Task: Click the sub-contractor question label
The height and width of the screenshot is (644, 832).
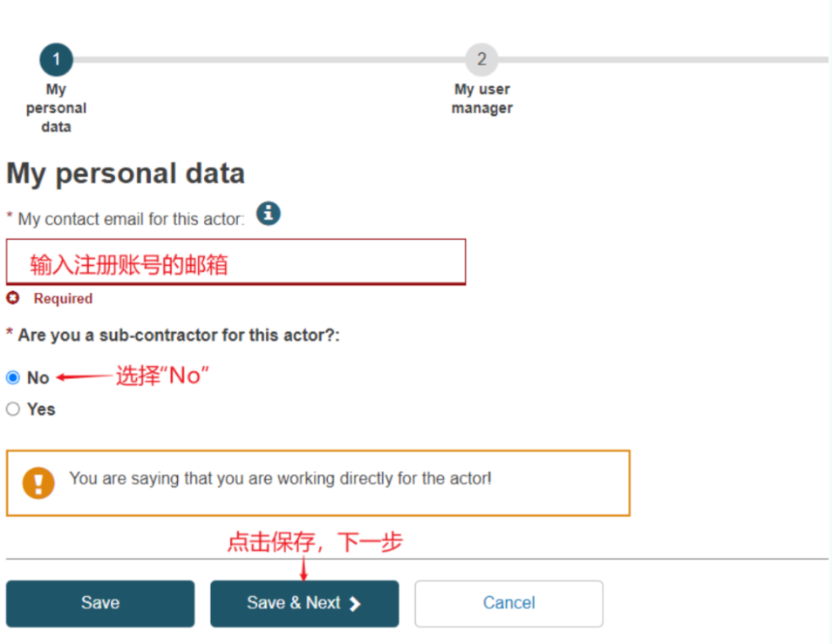Action: pos(178,336)
